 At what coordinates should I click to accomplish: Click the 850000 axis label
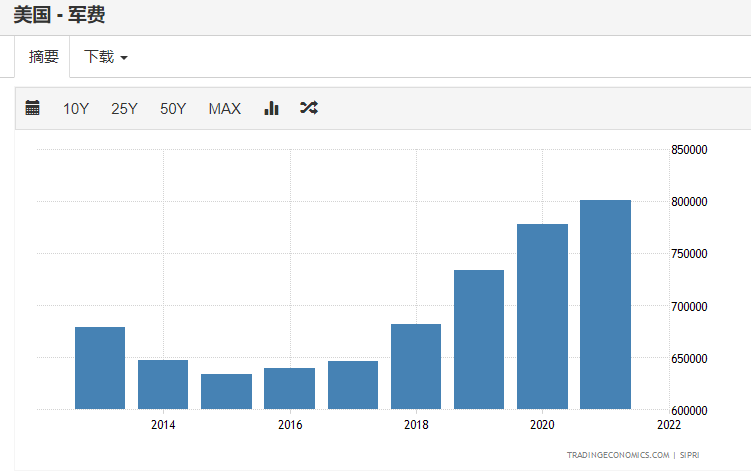pos(689,150)
